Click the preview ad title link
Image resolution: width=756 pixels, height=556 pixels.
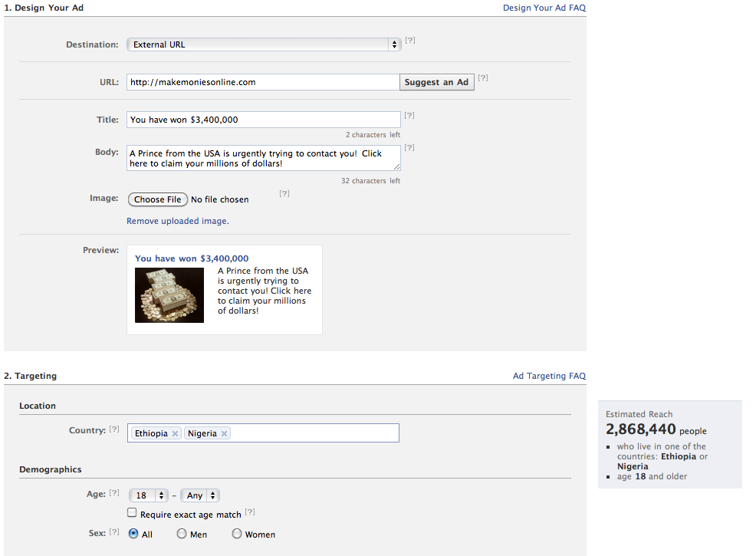click(x=192, y=258)
